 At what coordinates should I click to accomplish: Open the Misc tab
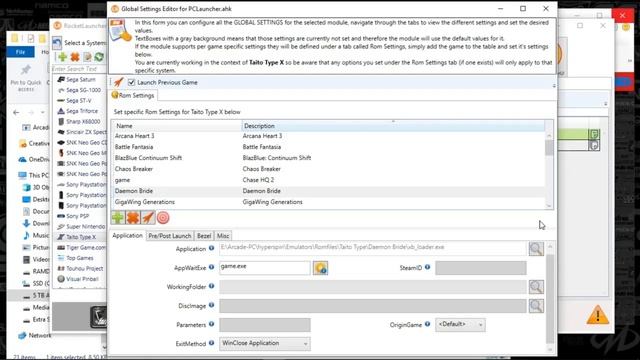coord(223,236)
